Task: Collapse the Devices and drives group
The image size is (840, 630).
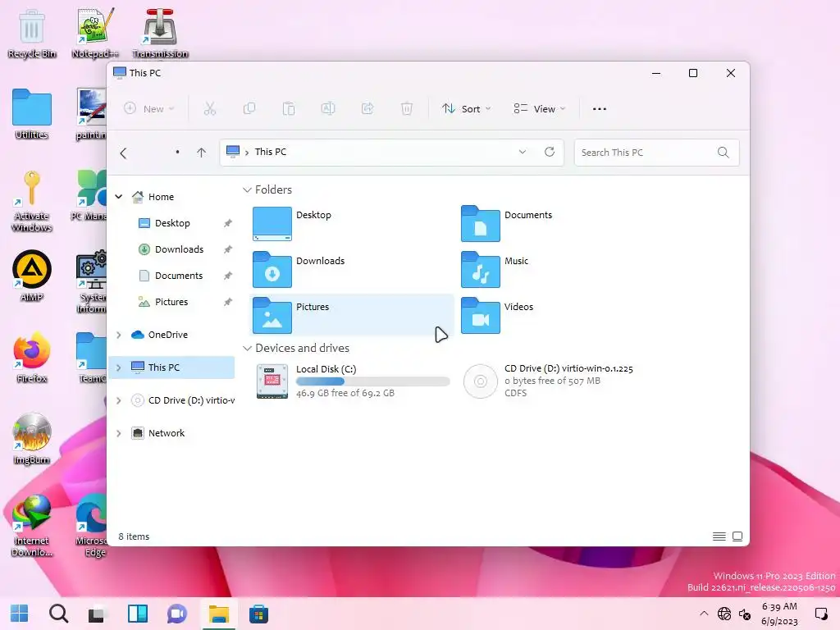Action: (247, 348)
